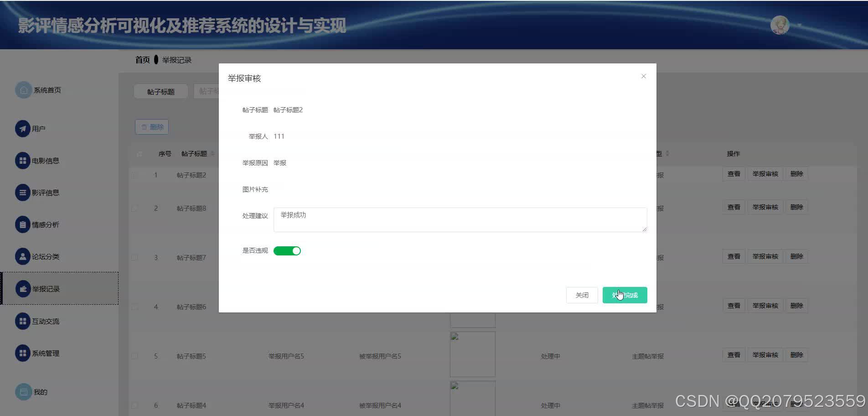Screen dimensions: 868x416
Task: Select the 系统管理 system management icon
Action: pyautogui.click(x=23, y=353)
